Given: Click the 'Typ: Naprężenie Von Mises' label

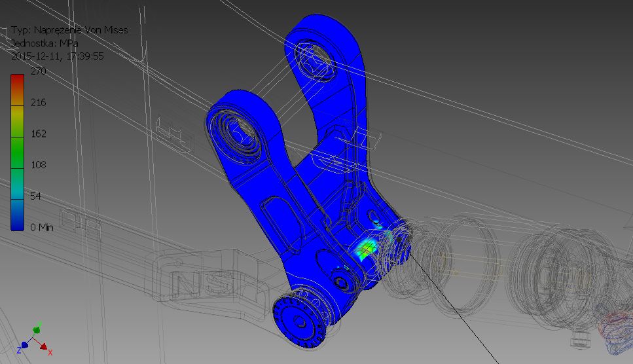Looking at the screenshot, I should tap(69, 30).
